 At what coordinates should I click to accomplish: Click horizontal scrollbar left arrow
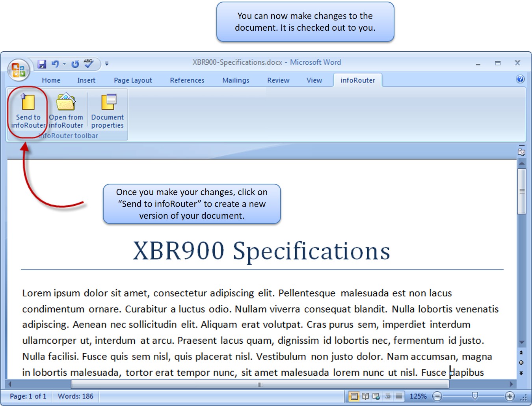click(x=9, y=384)
